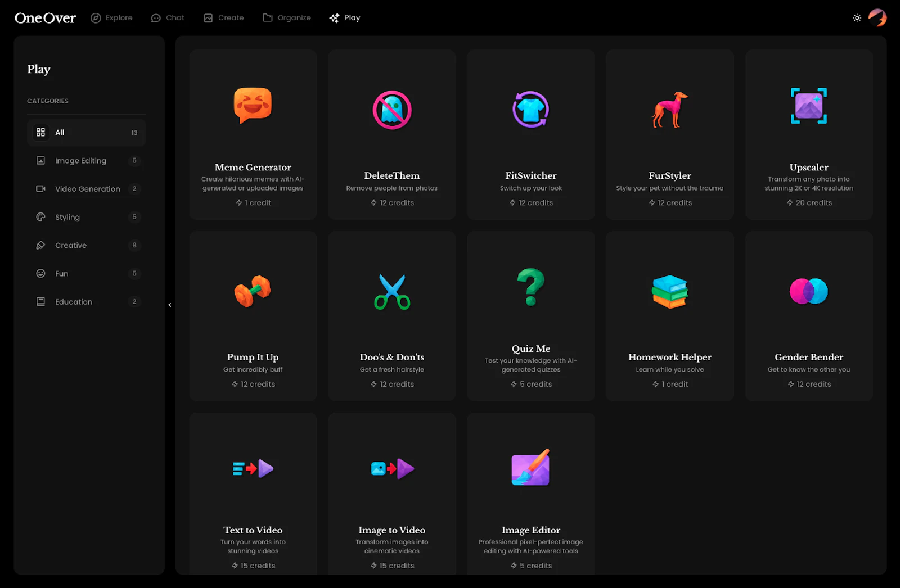
Task: Click the Image Editing category icon
Action: coord(40,160)
